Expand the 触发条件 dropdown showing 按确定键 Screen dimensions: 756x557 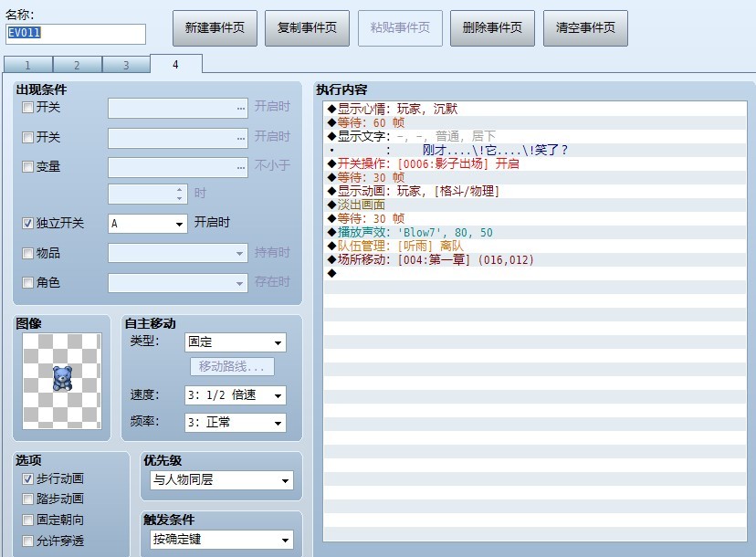(222, 540)
